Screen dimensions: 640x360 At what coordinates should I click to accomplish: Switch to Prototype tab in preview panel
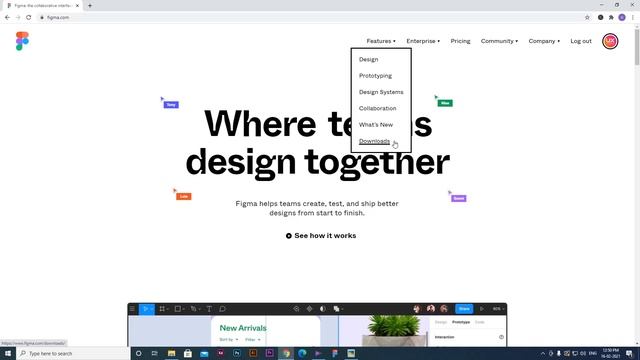(x=461, y=322)
